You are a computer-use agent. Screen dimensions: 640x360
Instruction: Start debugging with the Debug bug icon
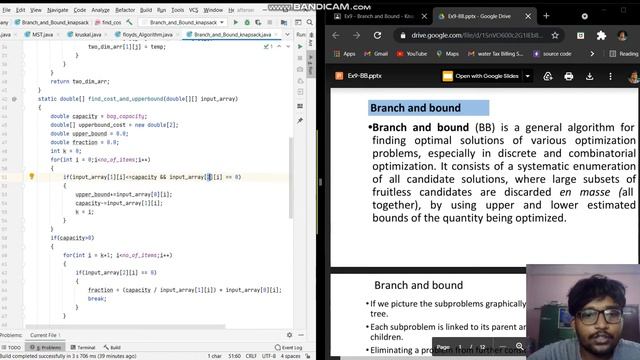247,22
